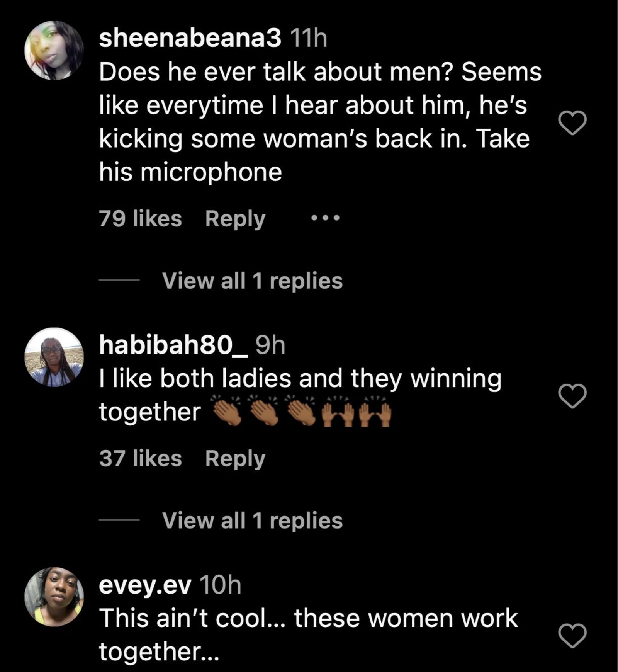
Task: Click the 11h timestamp on sheenabeana3's comment
Action: [x=308, y=39]
